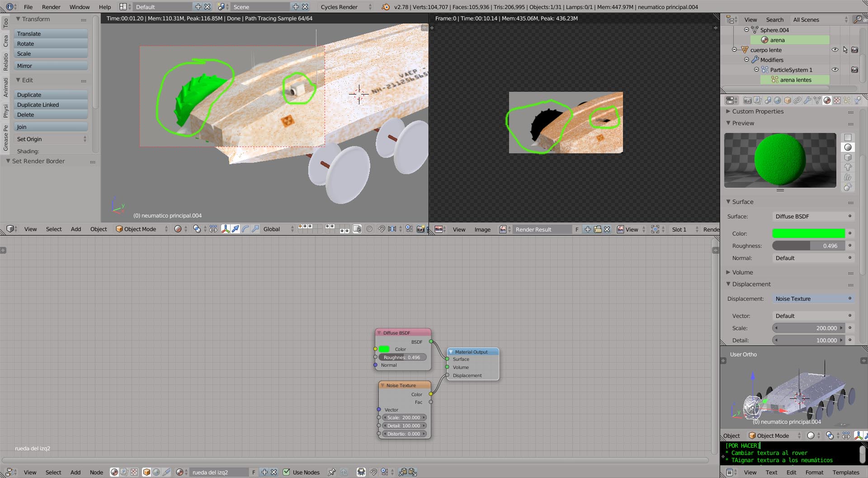This screenshot has height=478, width=868.
Task: Open the Node menu in node editor
Action: click(96, 472)
